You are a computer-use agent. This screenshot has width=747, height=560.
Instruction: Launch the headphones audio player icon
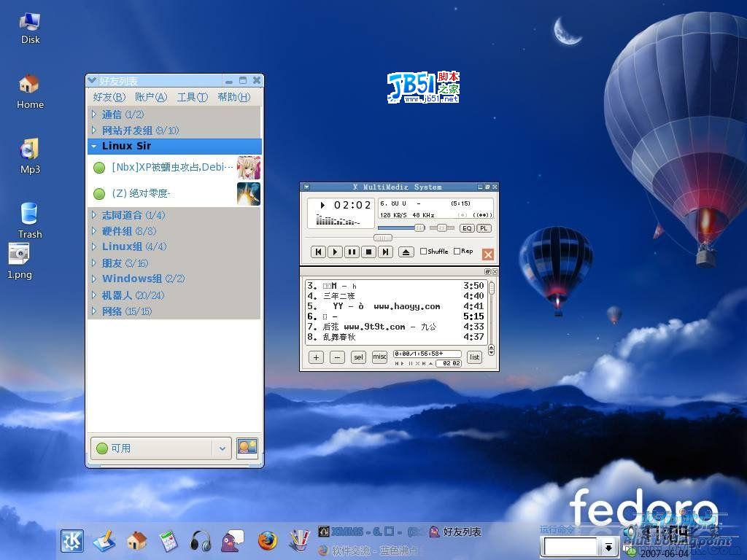[x=201, y=540]
